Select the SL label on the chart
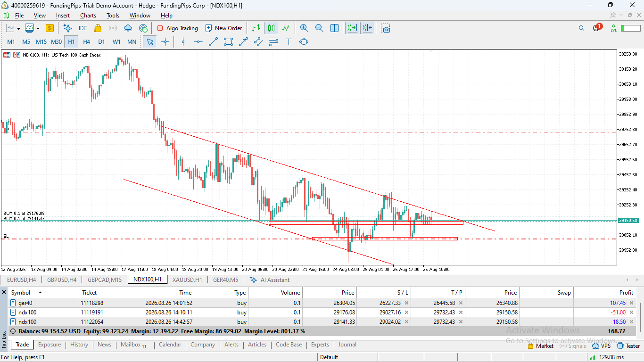The height and width of the screenshot is (362, 644). [x=6, y=236]
